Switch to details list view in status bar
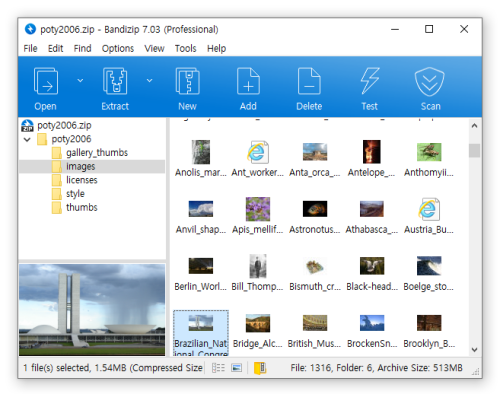 [218, 368]
